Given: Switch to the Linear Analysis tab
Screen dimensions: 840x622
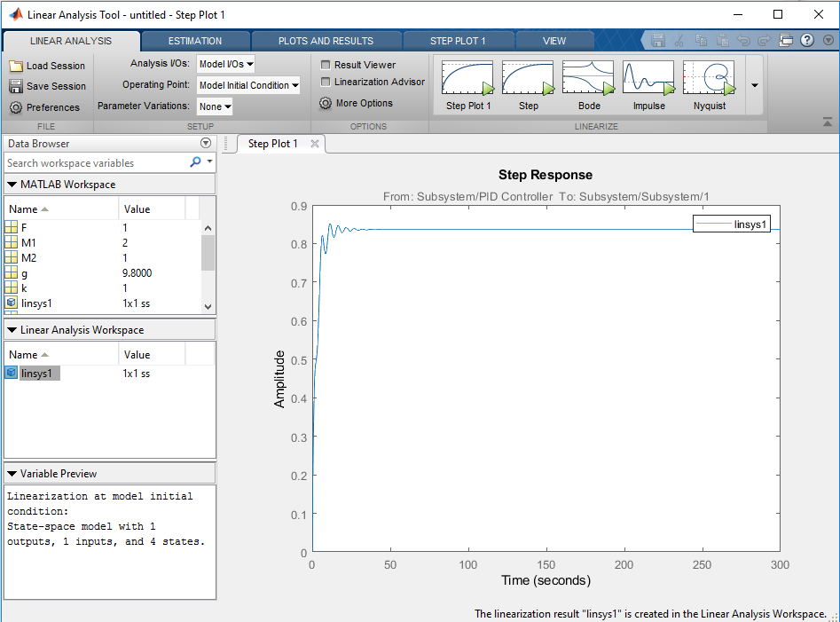Looking at the screenshot, I should coord(71,41).
